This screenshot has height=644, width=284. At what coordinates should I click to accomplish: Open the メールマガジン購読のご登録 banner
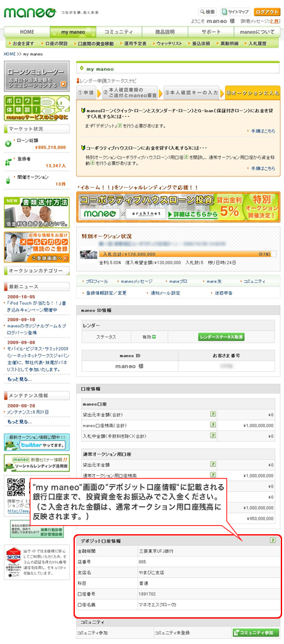pos(37,247)
